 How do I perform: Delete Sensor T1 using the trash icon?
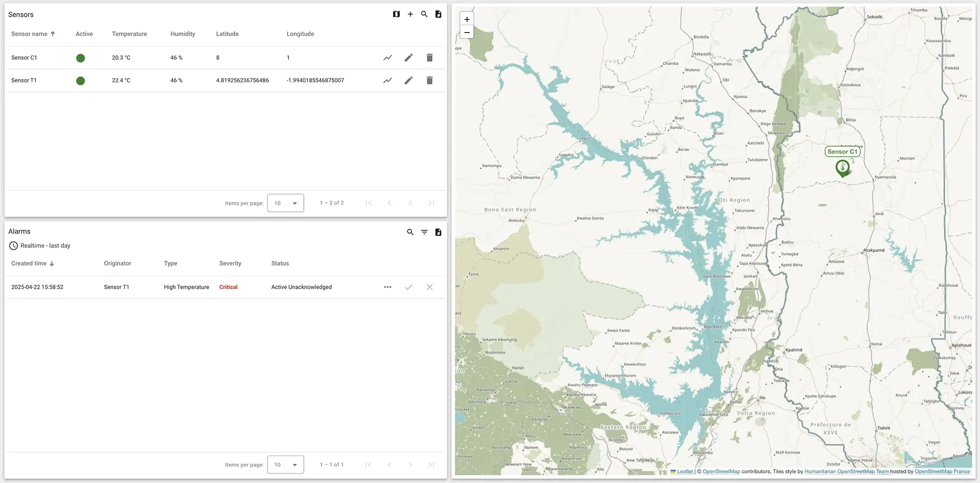[x=429, y=80]
